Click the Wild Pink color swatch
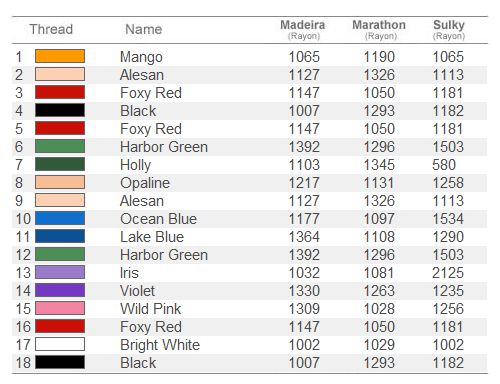This screenshot has height=384, width=500. click(60, 308)
